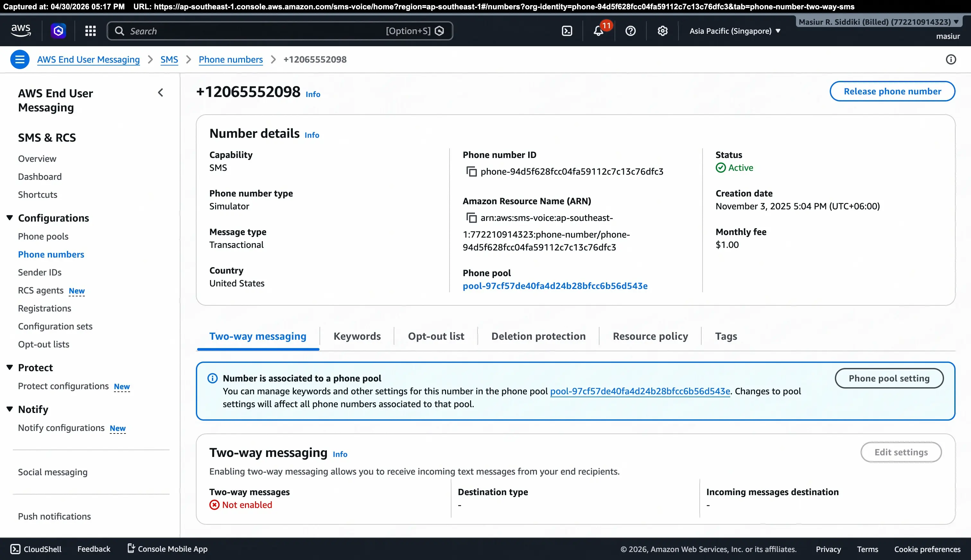Copy the Phone number ID

click(x=471, y=171)
